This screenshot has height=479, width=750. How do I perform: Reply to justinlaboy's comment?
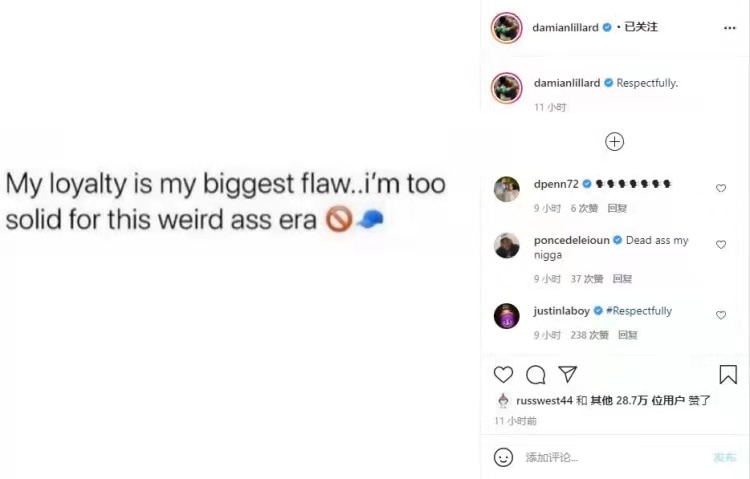pos(627,335)
